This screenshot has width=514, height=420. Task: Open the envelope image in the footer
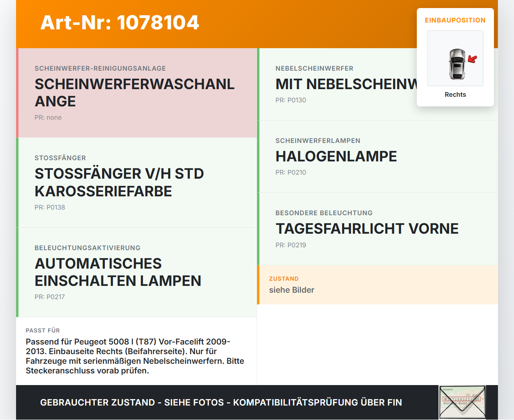463,402
